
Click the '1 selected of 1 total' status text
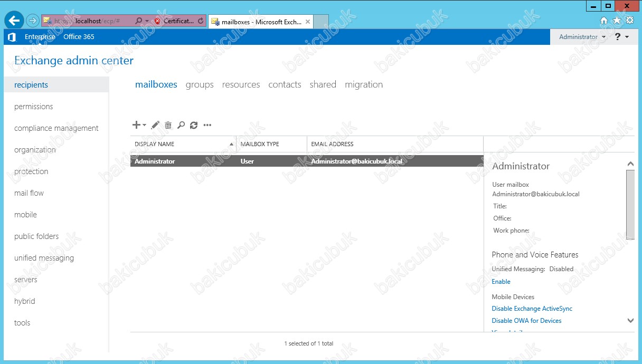[x=309, y=343]
